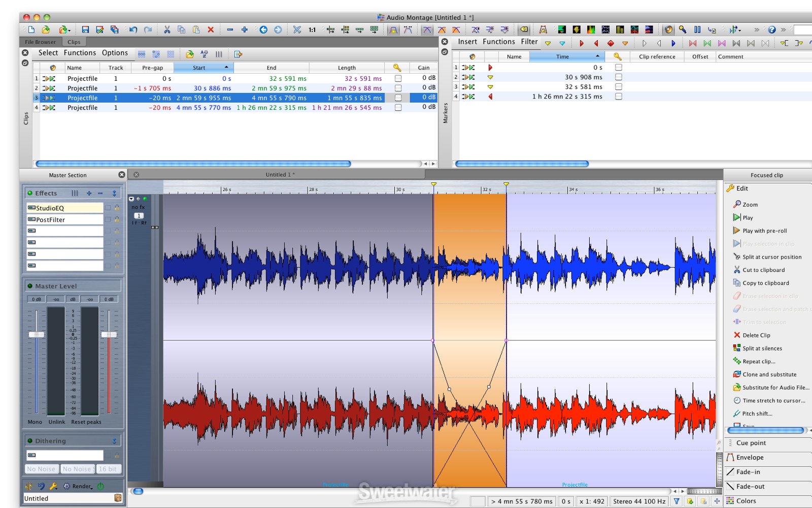Open the track options dropdown arrow above 'no fx'
The height and width of the screenshot is (508, 812).
tap(131, 199)
